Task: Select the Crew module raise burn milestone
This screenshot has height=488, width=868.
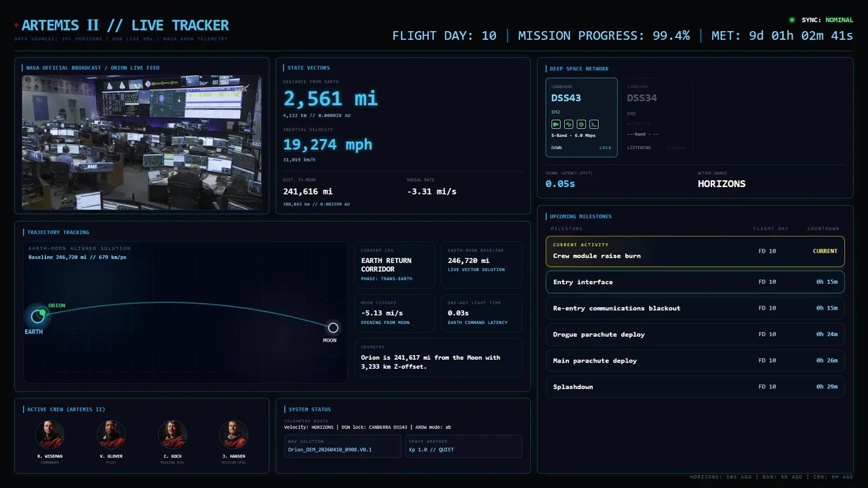Action: tap(695, 251)
